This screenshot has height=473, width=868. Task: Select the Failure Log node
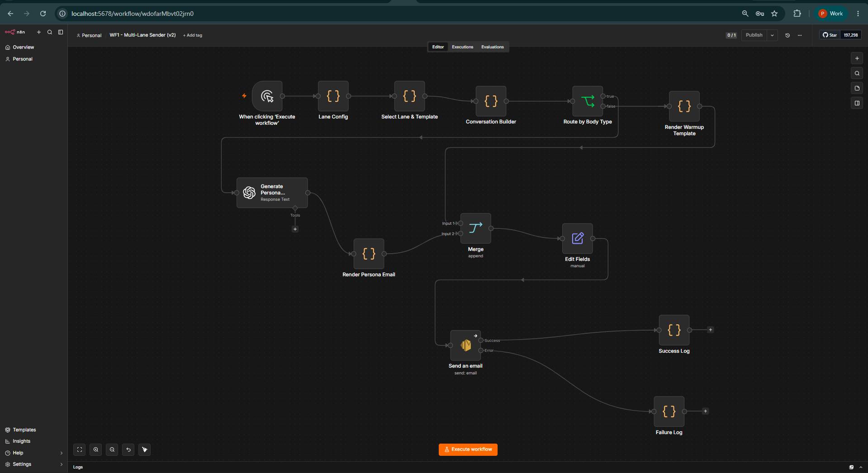coord(669,412)
